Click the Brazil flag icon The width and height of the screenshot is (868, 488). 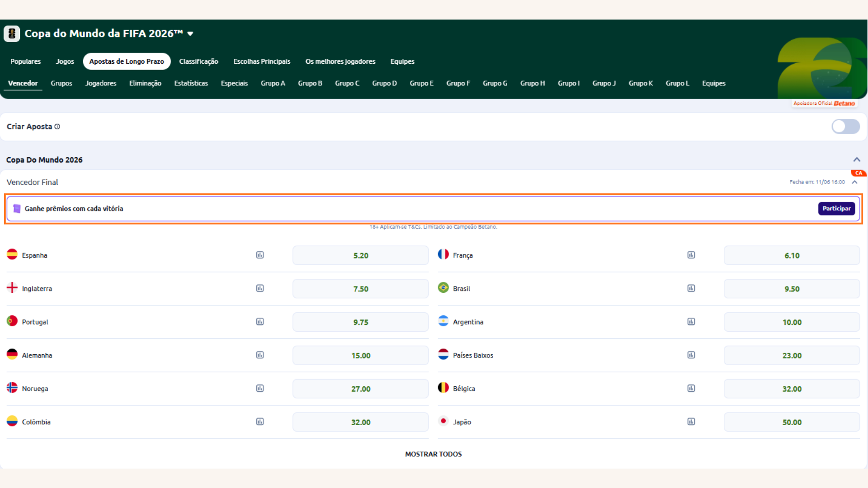(443, 288)
